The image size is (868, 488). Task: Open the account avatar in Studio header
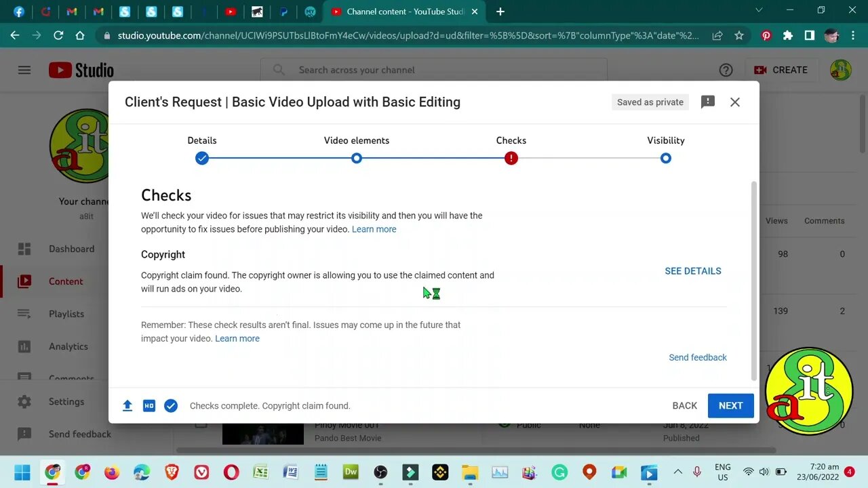[841, 70]
